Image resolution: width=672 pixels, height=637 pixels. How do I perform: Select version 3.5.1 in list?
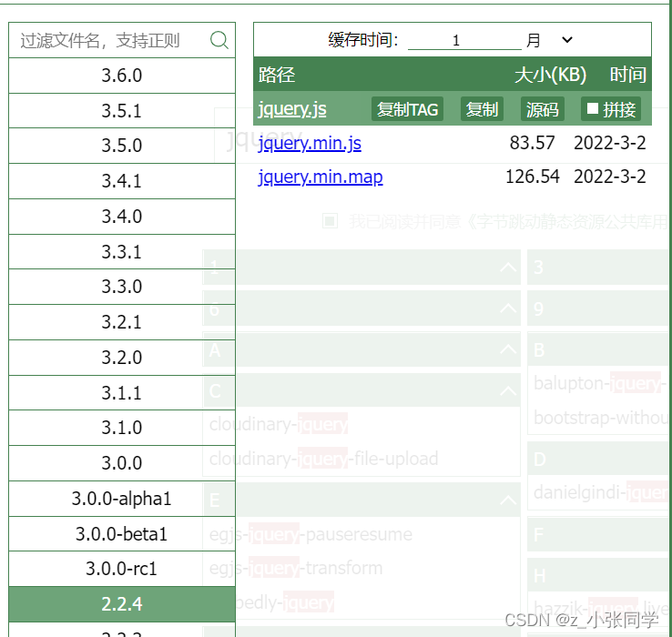tap(122, 111)
